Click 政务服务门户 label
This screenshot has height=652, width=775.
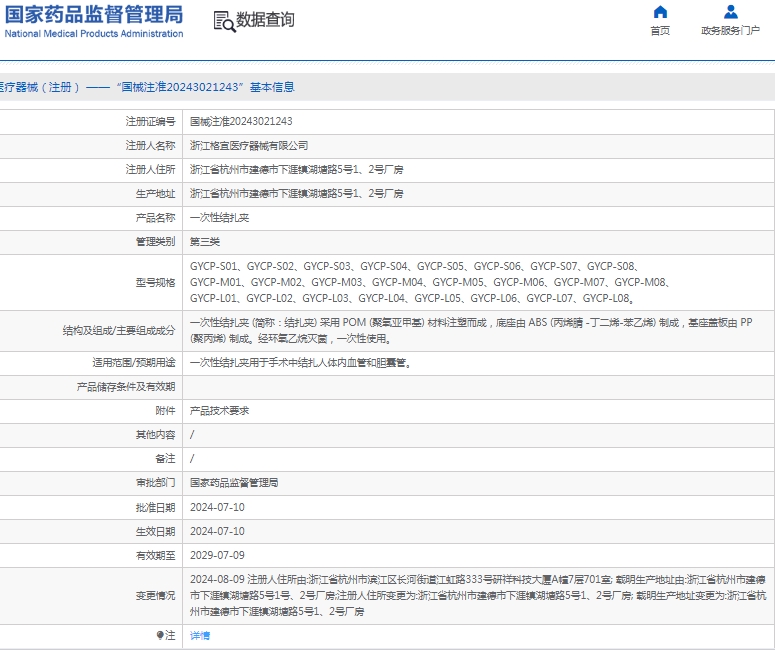point(731,31)
